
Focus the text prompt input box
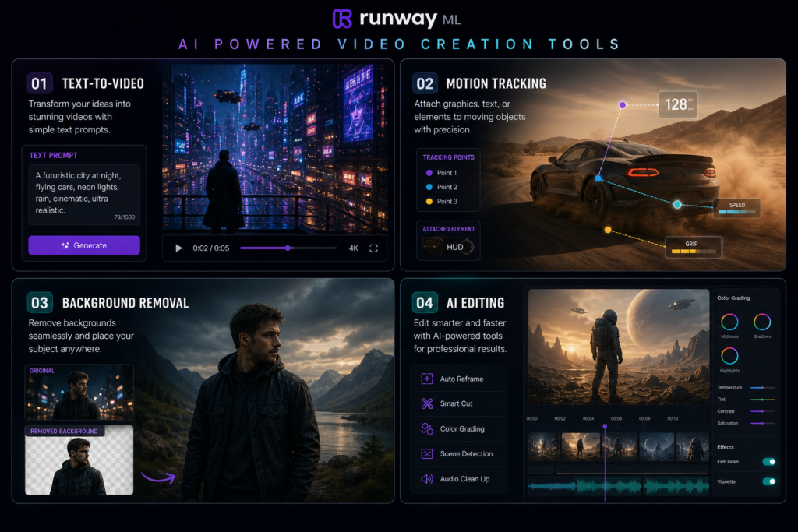84,194
